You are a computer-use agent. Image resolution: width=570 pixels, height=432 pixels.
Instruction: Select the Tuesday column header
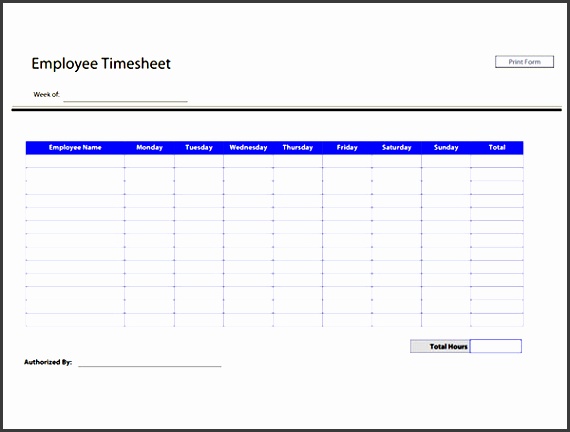click(x=199, y=148)
